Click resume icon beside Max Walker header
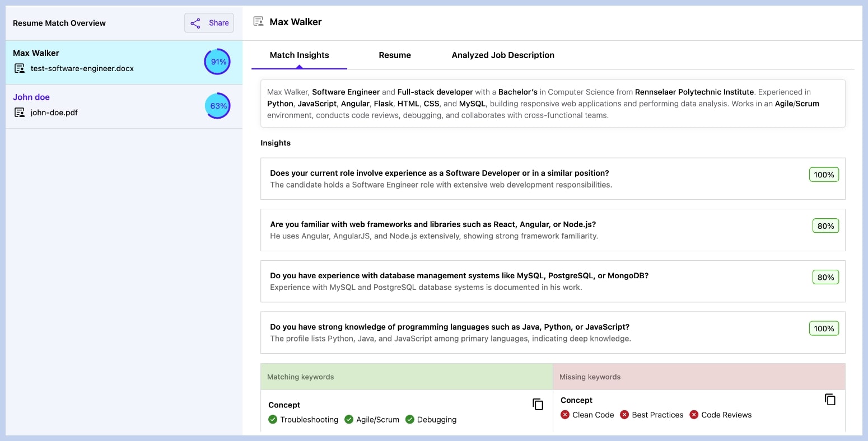This screenshot has height=441, width=868. 258,22
